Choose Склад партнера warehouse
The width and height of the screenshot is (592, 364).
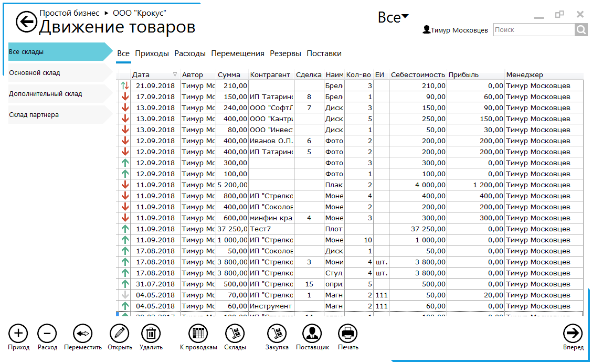[x=34, y=115]
